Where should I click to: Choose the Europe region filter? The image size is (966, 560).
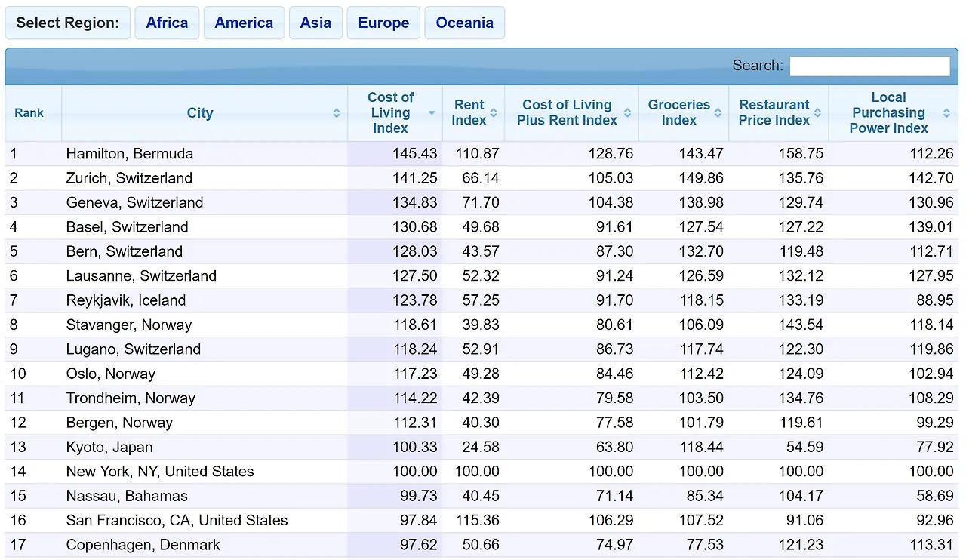pyautogui.click(x=383, y=23)
